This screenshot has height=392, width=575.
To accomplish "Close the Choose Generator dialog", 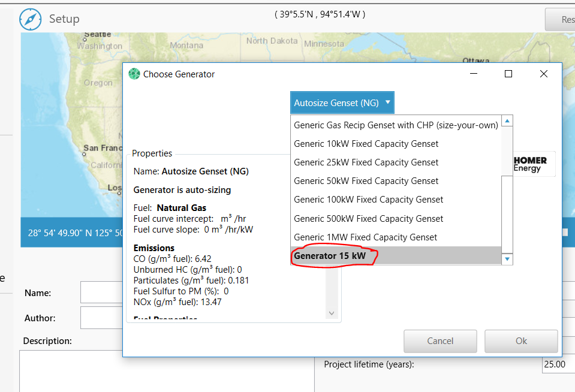I will (x=543, y=74).
